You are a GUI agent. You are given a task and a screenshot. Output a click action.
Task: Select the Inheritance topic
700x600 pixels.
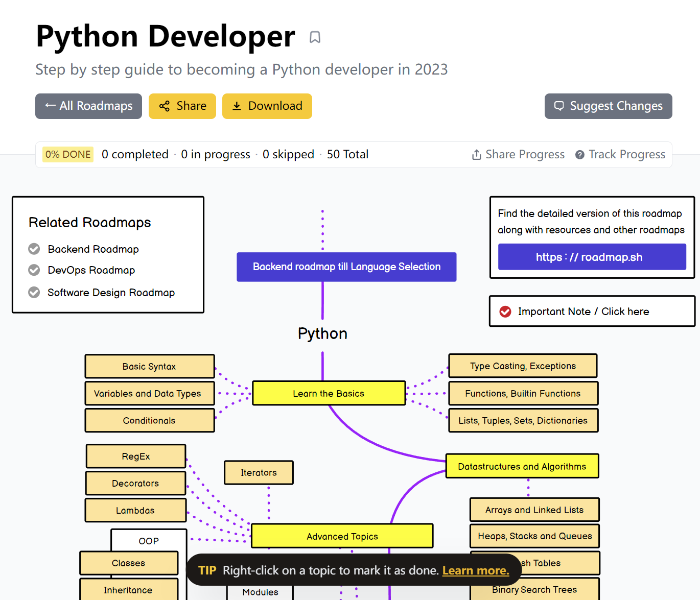coord(129,590)
